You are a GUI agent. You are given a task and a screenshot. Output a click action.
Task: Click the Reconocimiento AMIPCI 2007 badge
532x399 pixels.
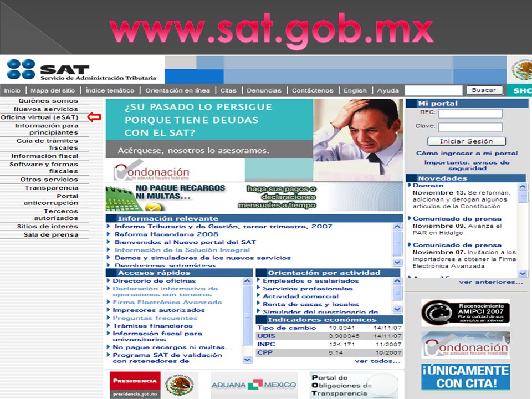[465, 313]
